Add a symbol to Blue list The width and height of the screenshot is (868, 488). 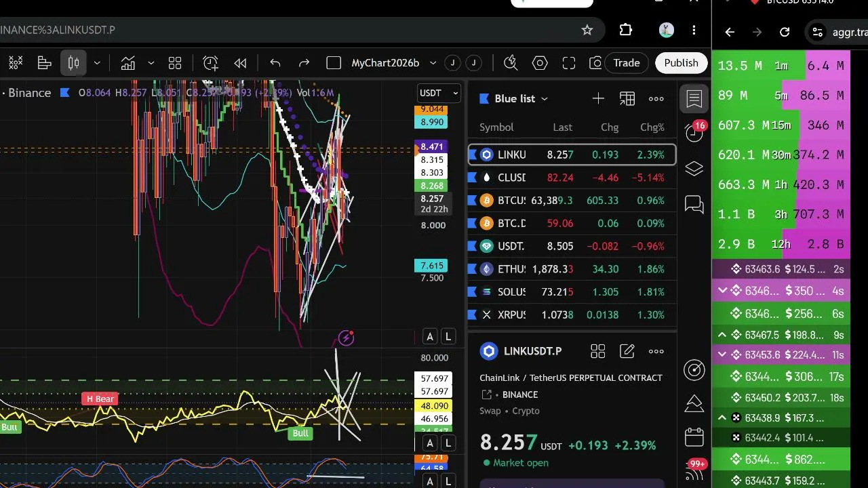[x=598, y=99]
